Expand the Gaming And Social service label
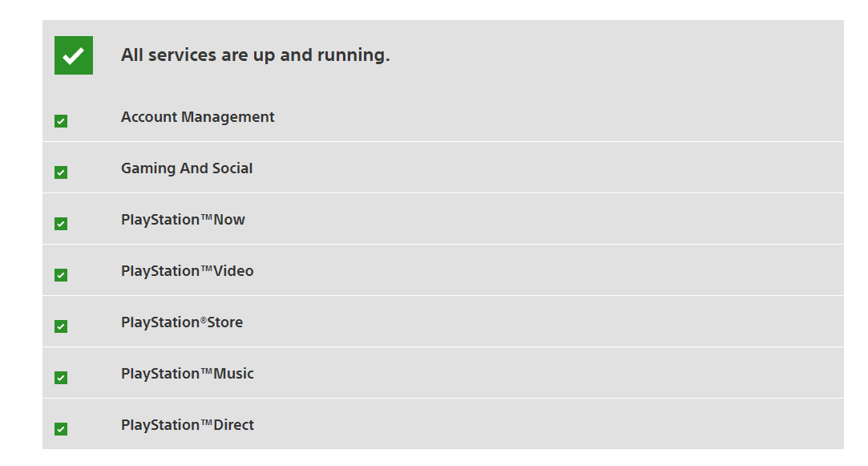868x466 pixels. click(x=187, y=168)
